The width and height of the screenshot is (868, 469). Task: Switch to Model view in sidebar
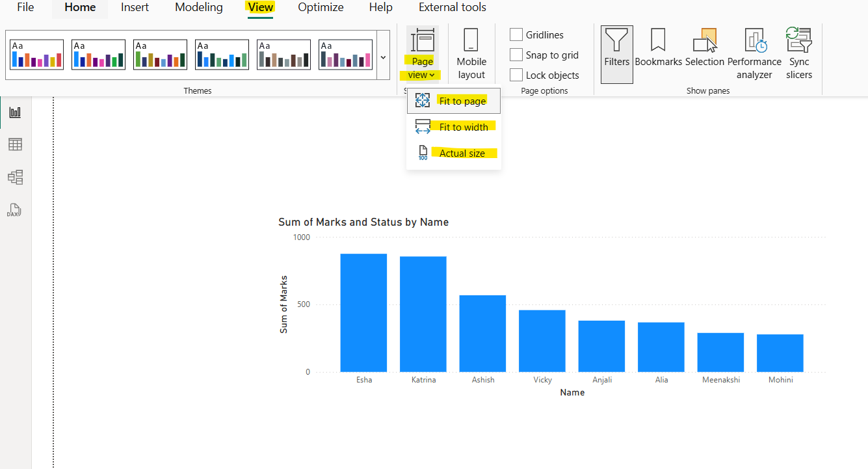(x=14, y=176)
